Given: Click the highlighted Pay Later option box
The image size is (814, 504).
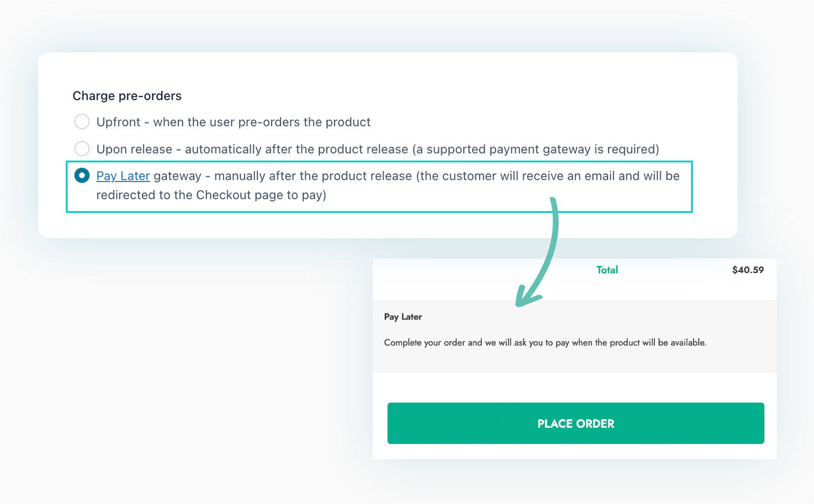Looking at the screenshot, I should coord(380,186).
